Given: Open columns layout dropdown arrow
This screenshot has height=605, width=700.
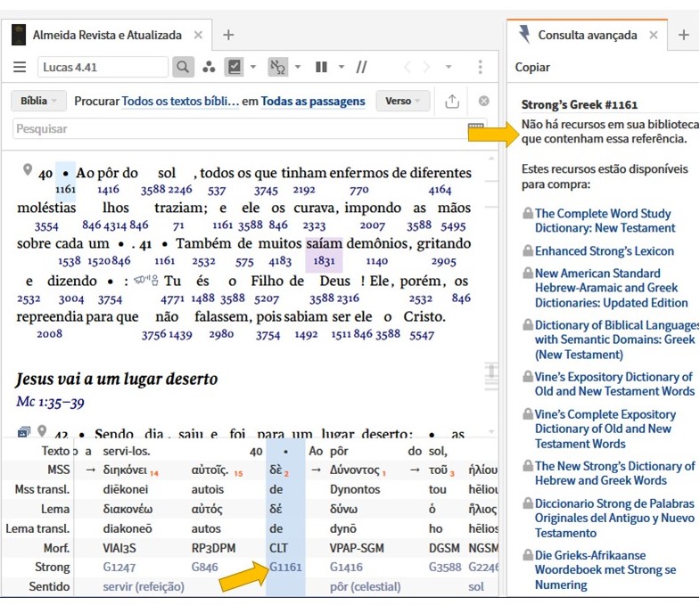Looking at the screenshot, I should click(342, 67).
